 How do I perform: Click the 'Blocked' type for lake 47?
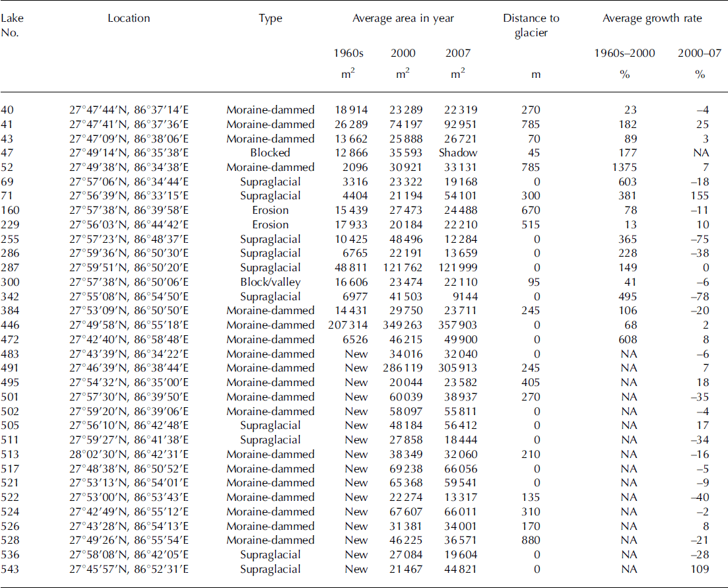(x=270, y=153)
